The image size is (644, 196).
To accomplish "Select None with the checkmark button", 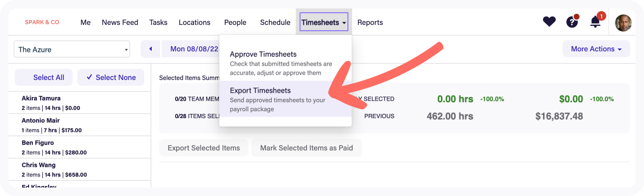I will [111, 77].
